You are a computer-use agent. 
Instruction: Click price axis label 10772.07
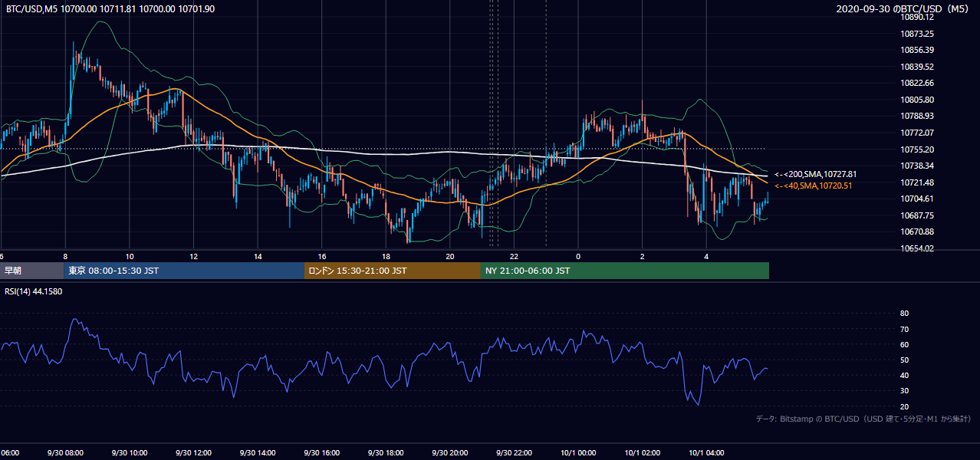point(917,133)
